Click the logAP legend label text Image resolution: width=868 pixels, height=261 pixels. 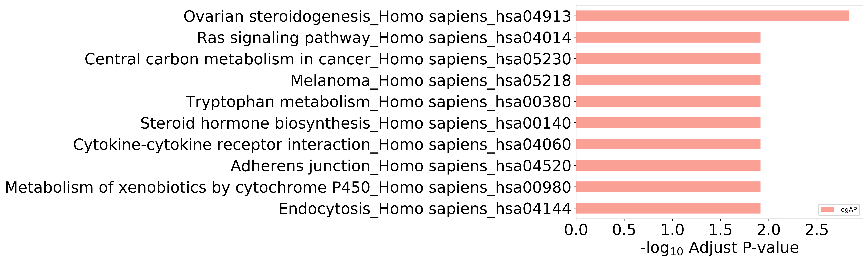pos(848,210)
